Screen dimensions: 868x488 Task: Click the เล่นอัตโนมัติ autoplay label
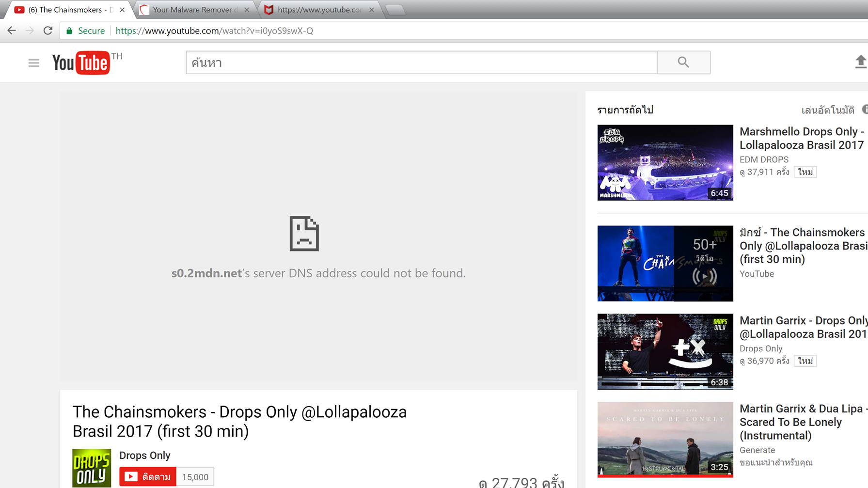click(x=827, y=110)
